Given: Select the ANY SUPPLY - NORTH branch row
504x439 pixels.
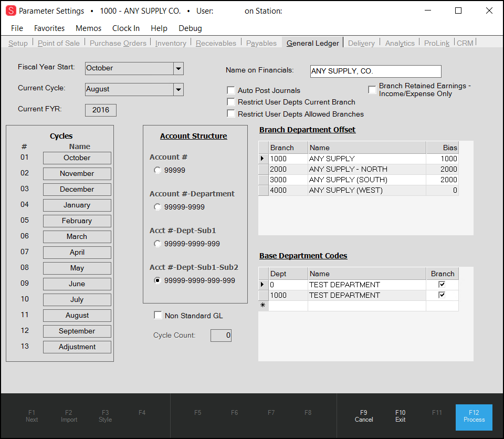Looking at the screenshot, I should (x=359, y=169).
